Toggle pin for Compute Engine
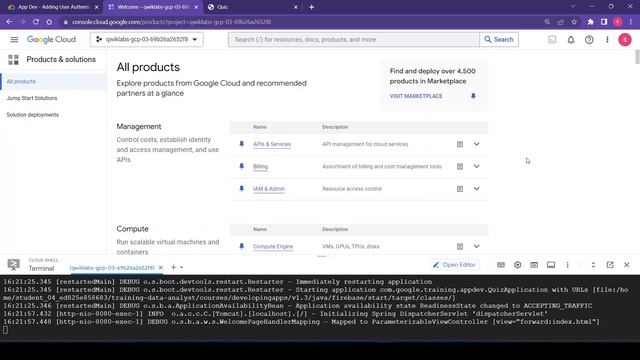Image resolution: width=640 pixels, height=360 pixels. [x=242, y=247]
